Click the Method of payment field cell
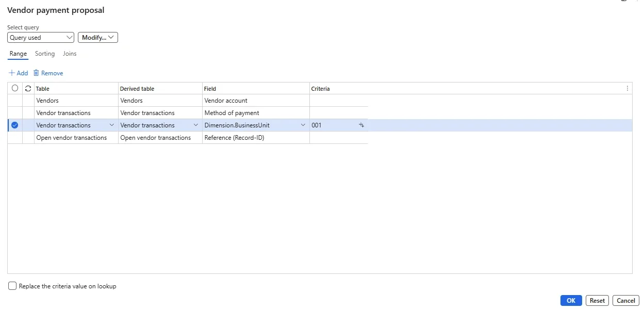 256,113
